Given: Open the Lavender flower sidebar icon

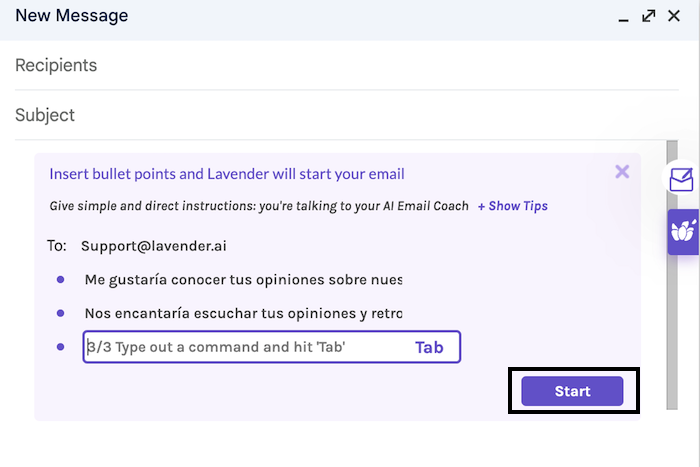Looking at the screenshot, I should (x=683, y=232).
